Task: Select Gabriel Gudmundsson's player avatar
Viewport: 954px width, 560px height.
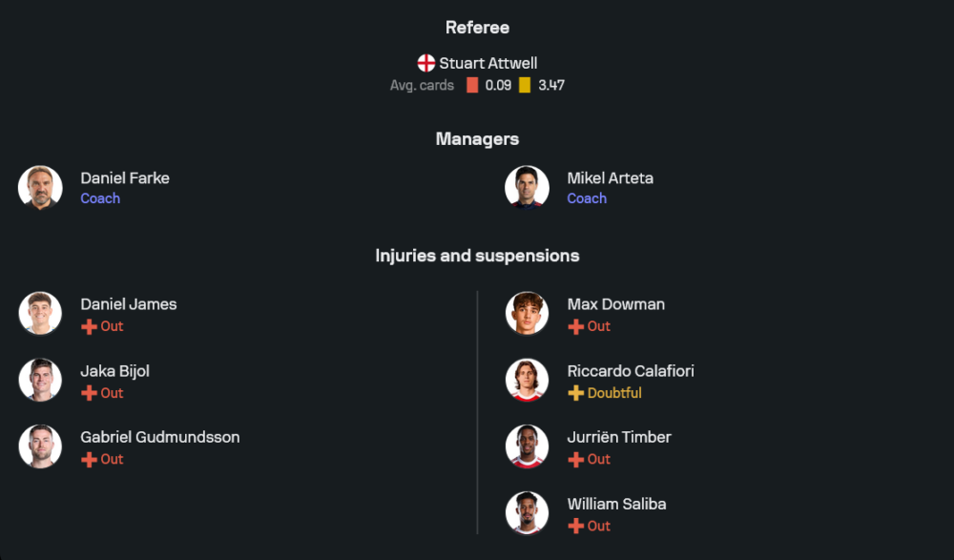Action: (40, 446)
